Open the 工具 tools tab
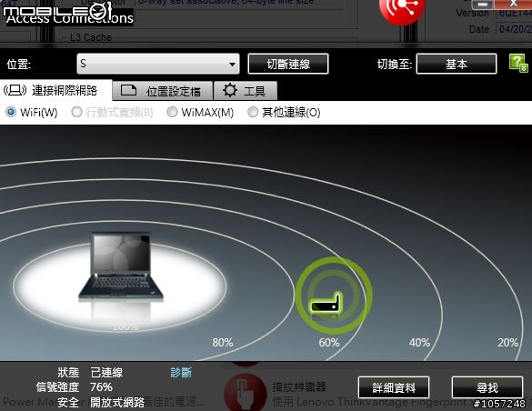This screenshot has height=411, width=532. 246,91
